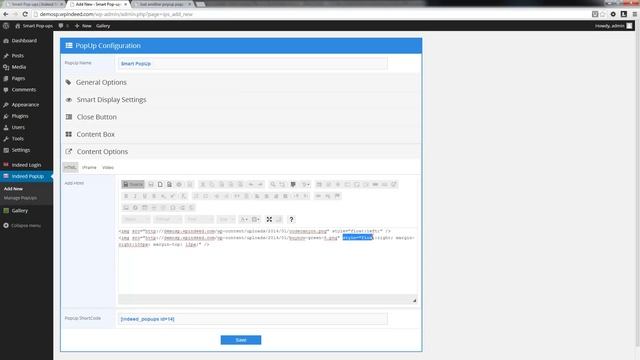The height and width of the screenshot is (360, 640).
Task: Open Dashboard in the sidebar
Action: (24, 41)
